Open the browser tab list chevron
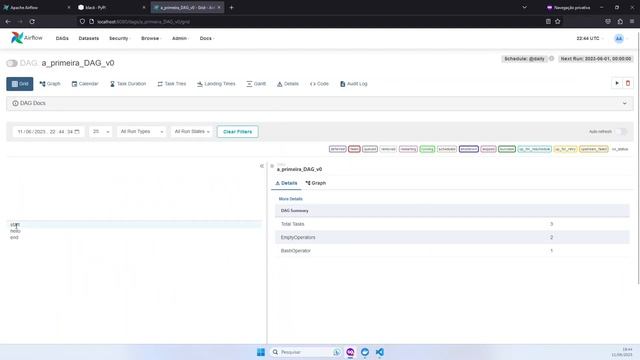Viewport: 640px width, 360px height. [x=524, y=7]
